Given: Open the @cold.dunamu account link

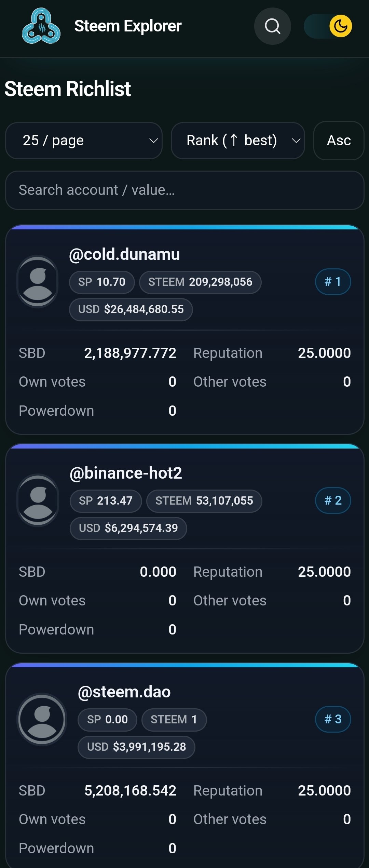Looking at the screenshot, I should [x=124, y=254].
